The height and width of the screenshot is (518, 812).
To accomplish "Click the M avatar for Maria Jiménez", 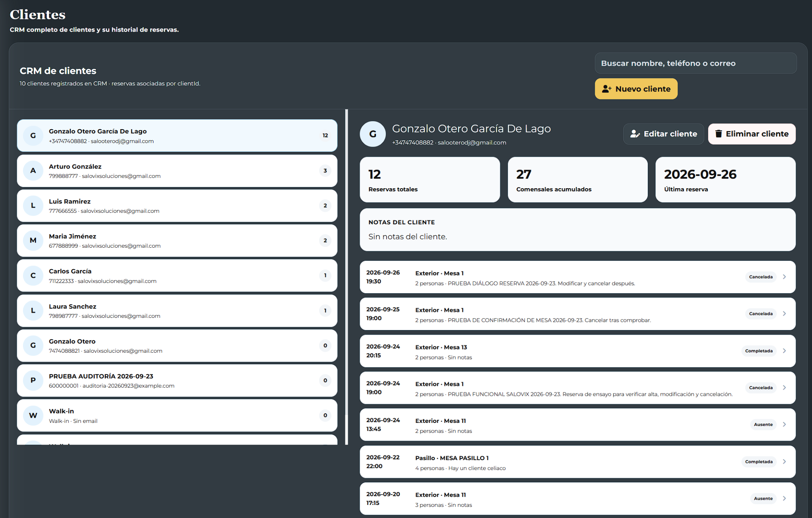I will coord(33,241).
